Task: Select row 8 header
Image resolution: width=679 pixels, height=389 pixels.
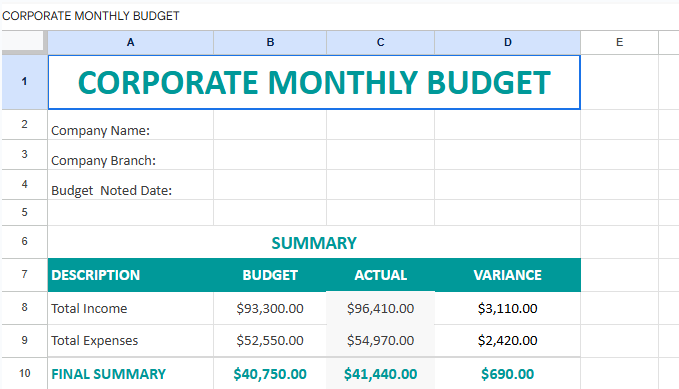Action: pyautogui.click(x=24, y=308)
